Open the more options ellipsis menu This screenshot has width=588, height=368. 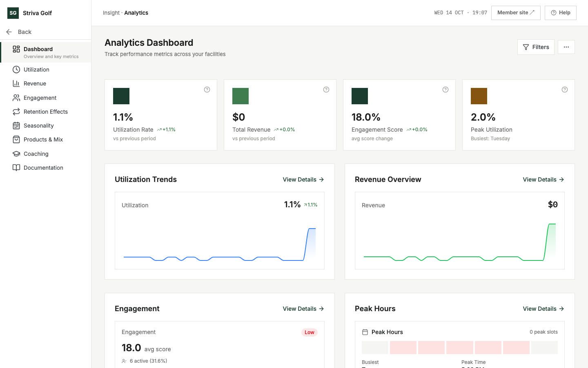[x=566, y=47]
